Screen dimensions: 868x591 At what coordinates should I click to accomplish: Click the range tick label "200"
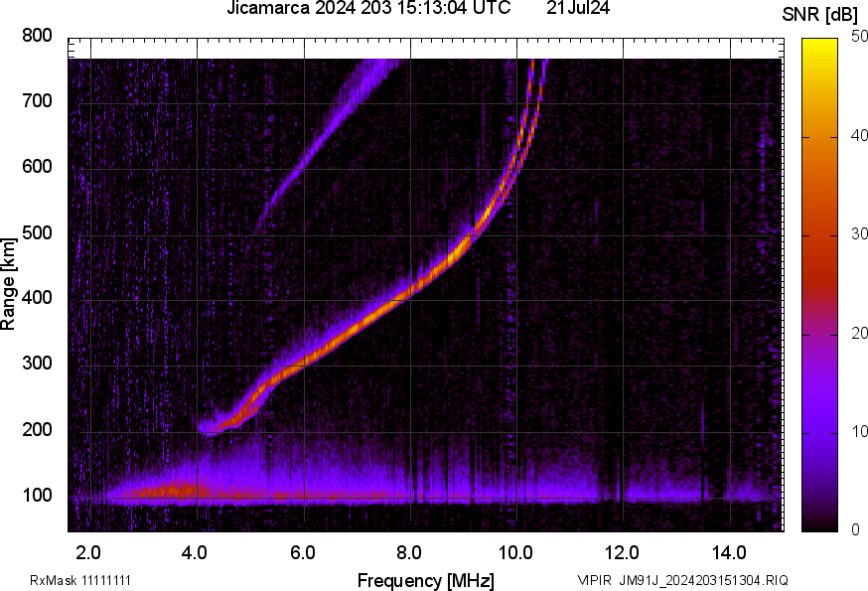(x=37, y=429)
